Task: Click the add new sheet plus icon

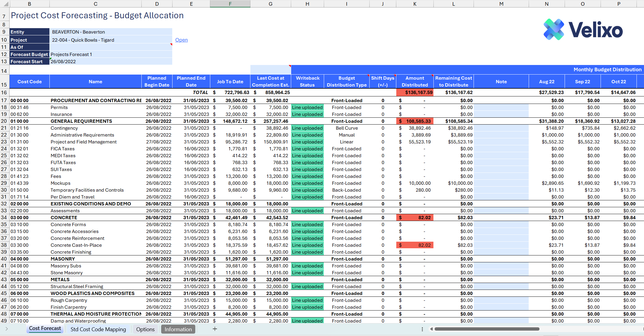Action: coord(215,329)
